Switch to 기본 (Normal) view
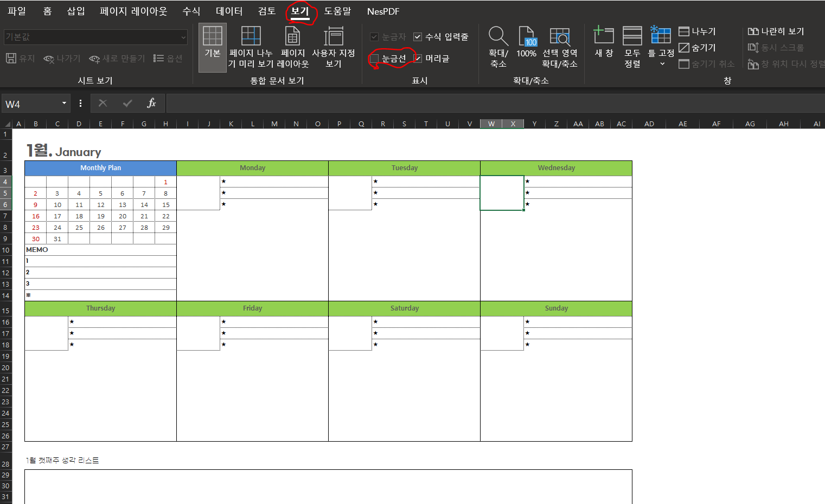Screen dimensions: 825x504 (x=212, y=47)
